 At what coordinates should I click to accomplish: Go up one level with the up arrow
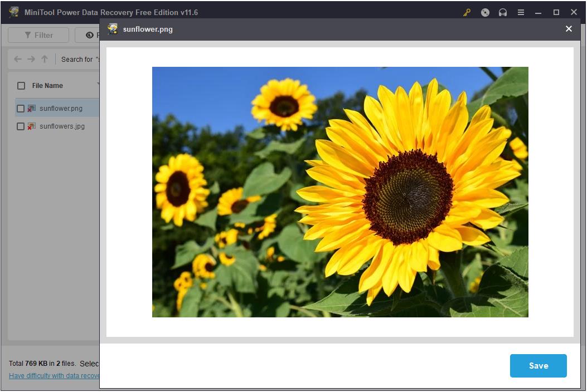(x=44, y=59)
